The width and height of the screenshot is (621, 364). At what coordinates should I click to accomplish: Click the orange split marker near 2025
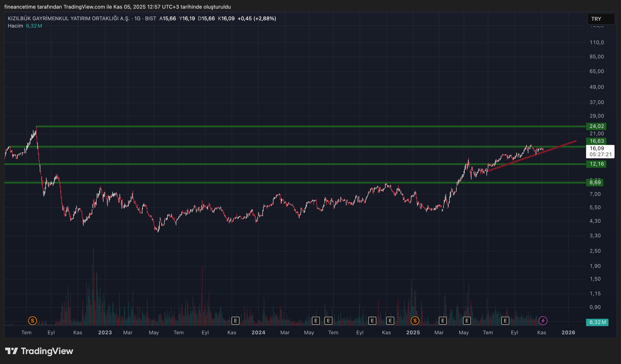415,321
